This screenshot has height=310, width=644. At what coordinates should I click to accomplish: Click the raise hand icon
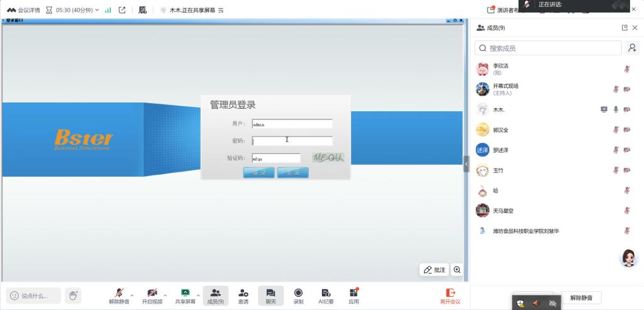pyautogui.click(x=74, y=295)
